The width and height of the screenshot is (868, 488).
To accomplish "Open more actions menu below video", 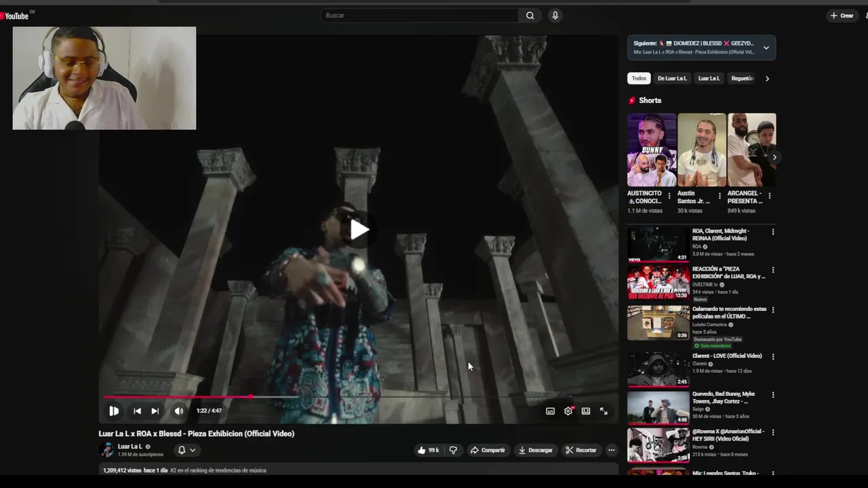I will pos(611,450).
